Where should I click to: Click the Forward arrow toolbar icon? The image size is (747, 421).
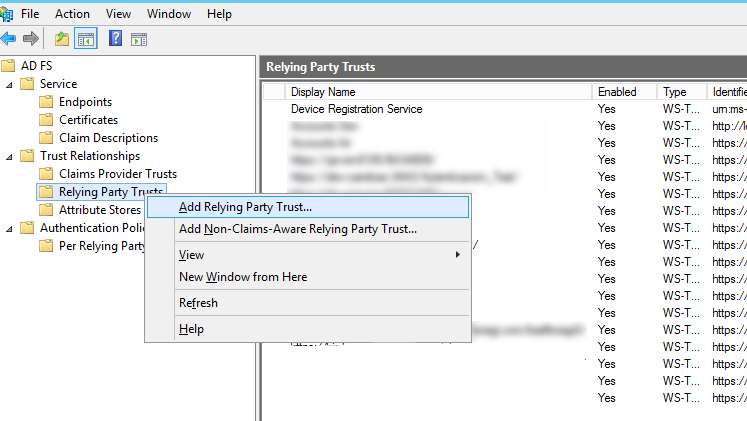31,39
